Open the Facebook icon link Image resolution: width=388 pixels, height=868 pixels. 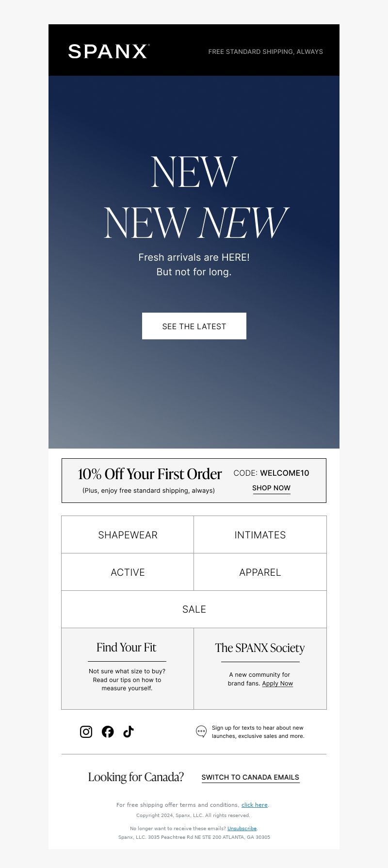(x=108, y=732)
